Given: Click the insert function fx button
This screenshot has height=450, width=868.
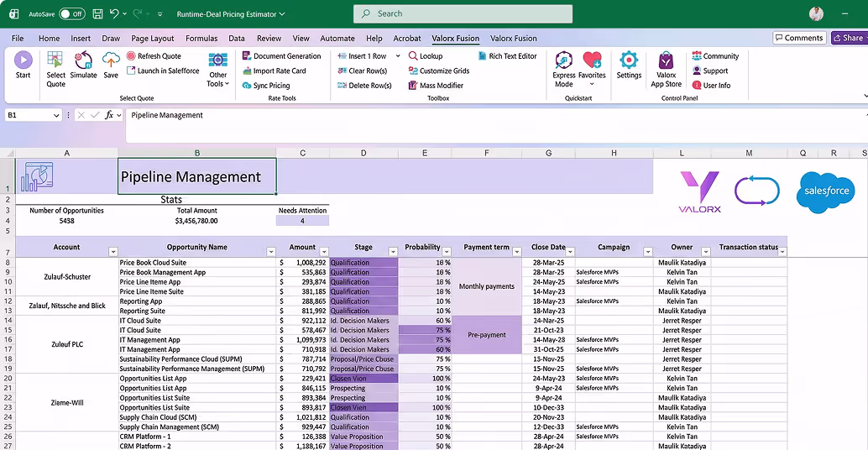Looking at the screenshot, I should (x=110, y=115).
